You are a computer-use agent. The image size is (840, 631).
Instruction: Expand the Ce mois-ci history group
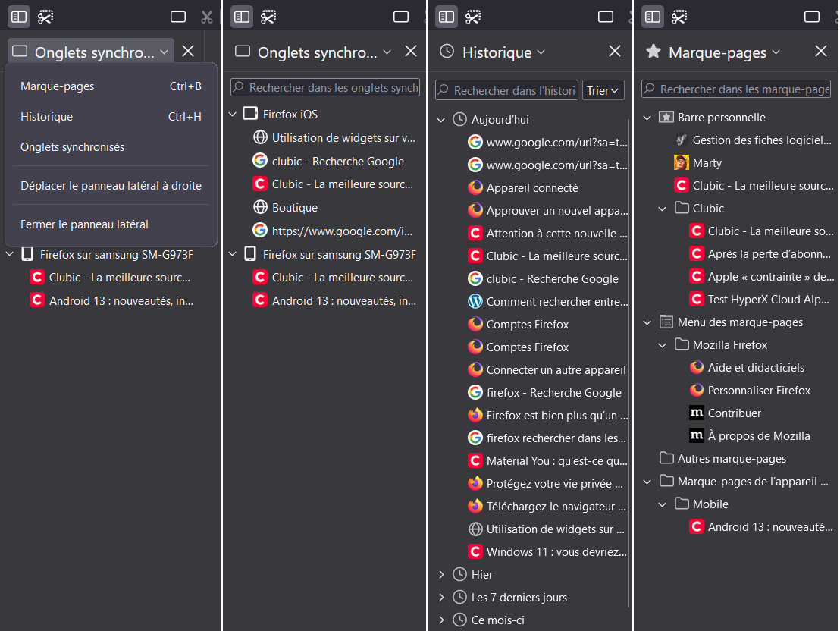(441, 620)
